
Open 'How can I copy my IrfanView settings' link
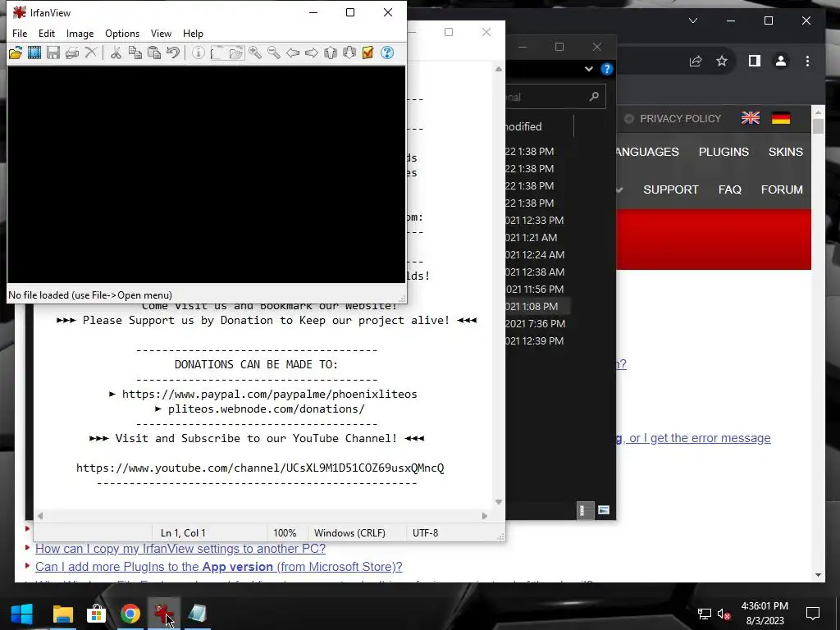pos(180,549)
